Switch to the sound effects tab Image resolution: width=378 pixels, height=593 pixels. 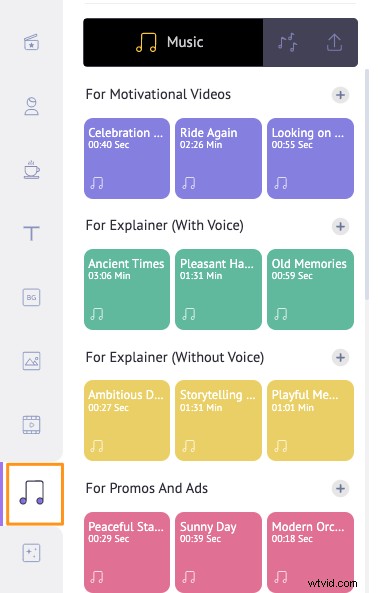coord(287,42)
